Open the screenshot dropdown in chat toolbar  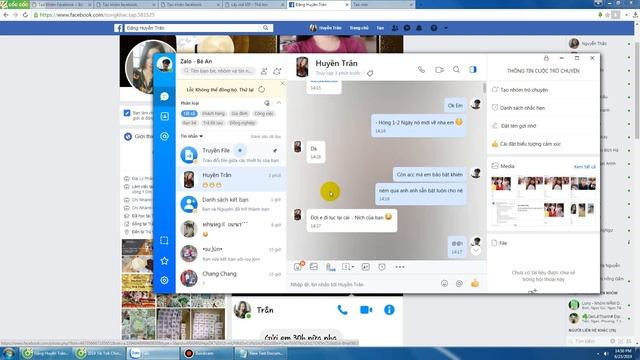(x=348, y=267)
